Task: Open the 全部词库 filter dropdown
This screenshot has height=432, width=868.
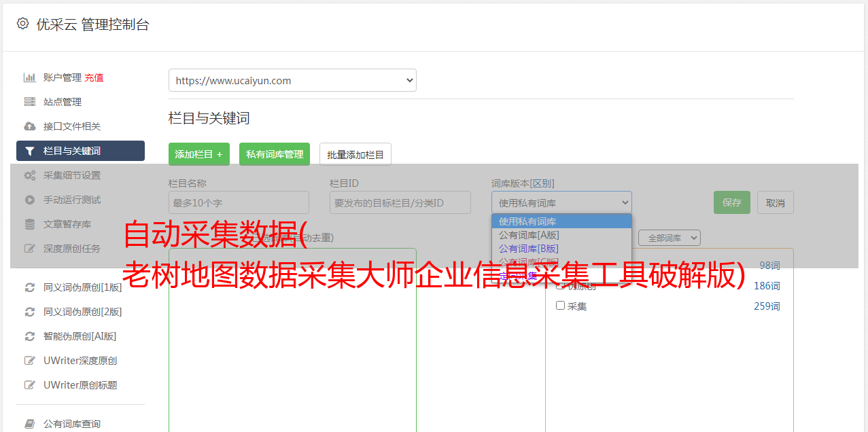Action: click(670, 238)
